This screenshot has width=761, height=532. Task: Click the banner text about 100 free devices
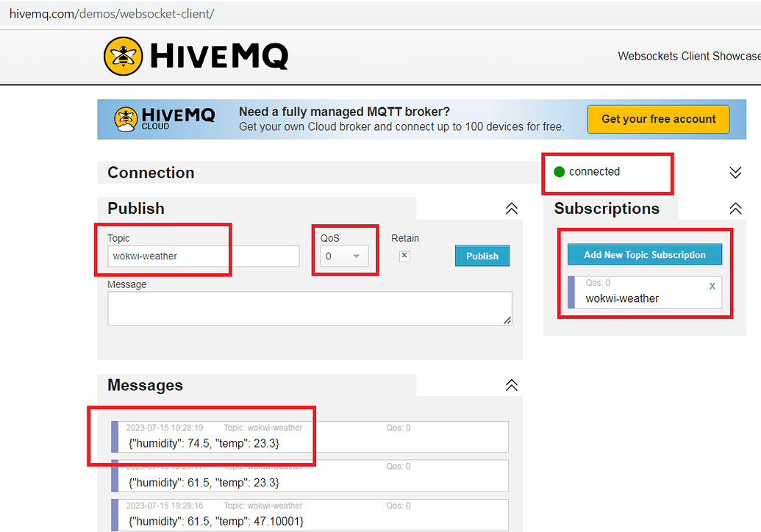[x=401, y=127]
